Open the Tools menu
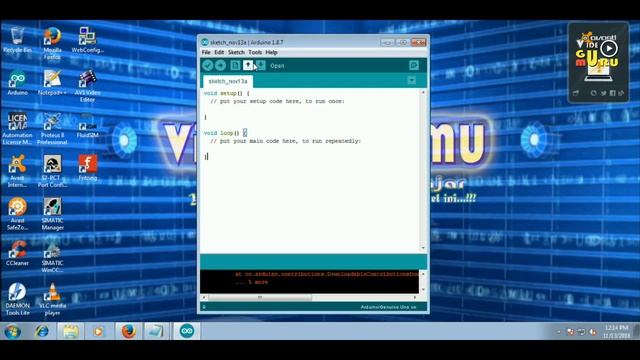 click(x=255, y=52)
